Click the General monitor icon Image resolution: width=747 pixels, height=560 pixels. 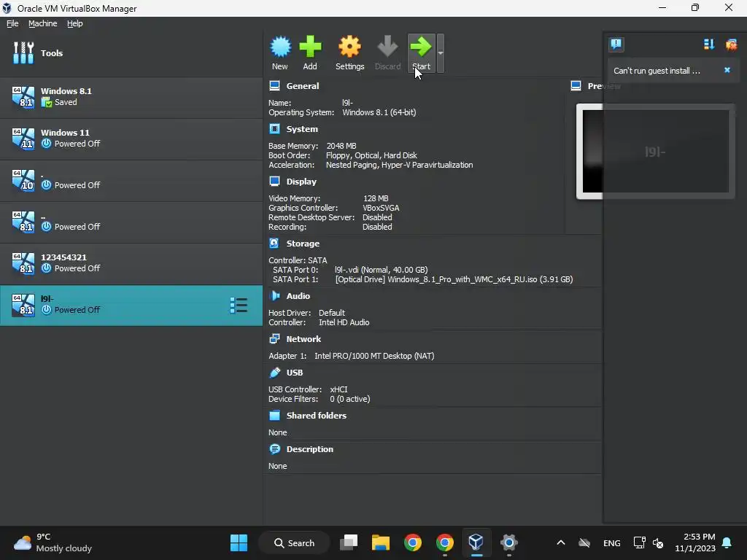tap(274, 86)
